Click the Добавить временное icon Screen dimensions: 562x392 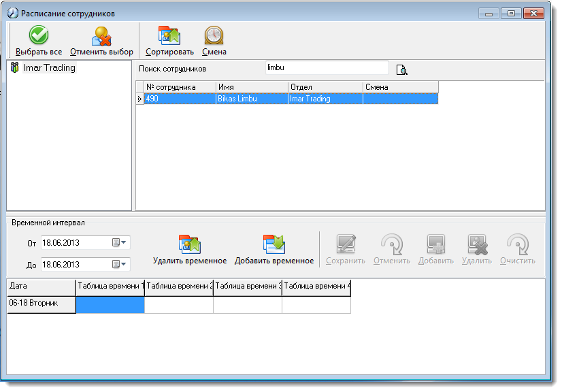pyautogui.click(x=274, y=244)
